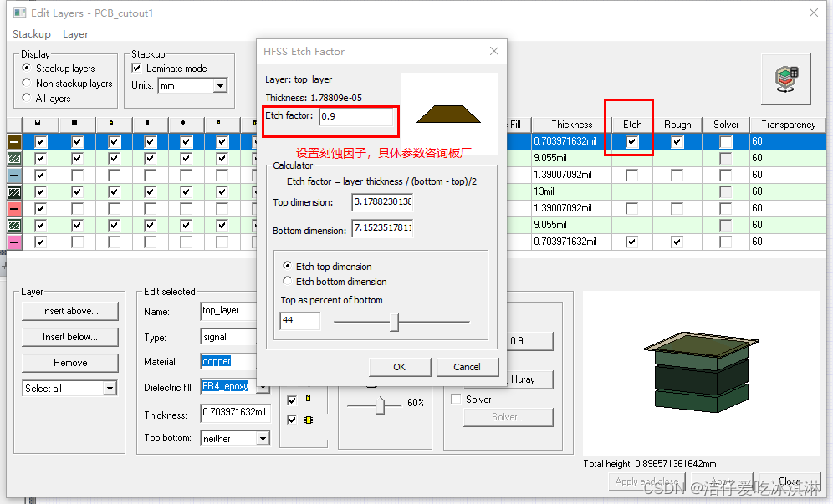Screen dimensions: 833x504
Task: Click the percent field showing 44
Action: click(300, 320)
